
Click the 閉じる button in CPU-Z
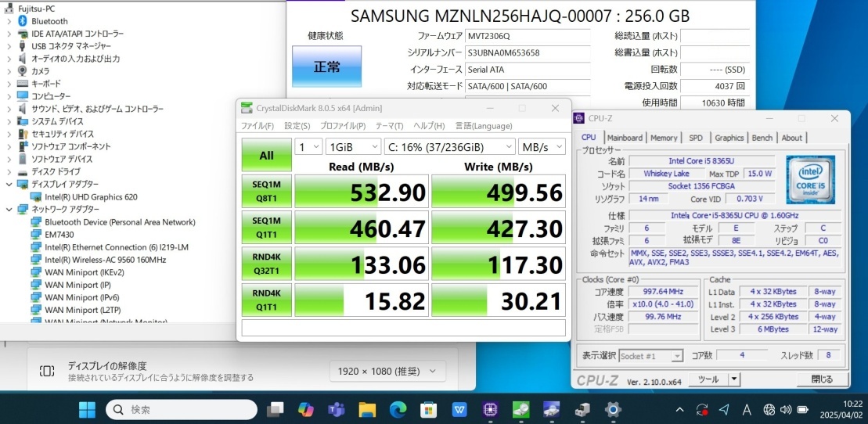point(822,379)
